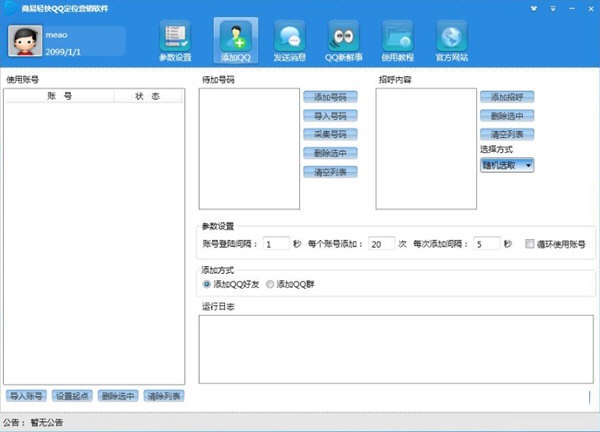
Task: Open the 使用教程 toolbar icon
Action: click(x=398, y=41)
